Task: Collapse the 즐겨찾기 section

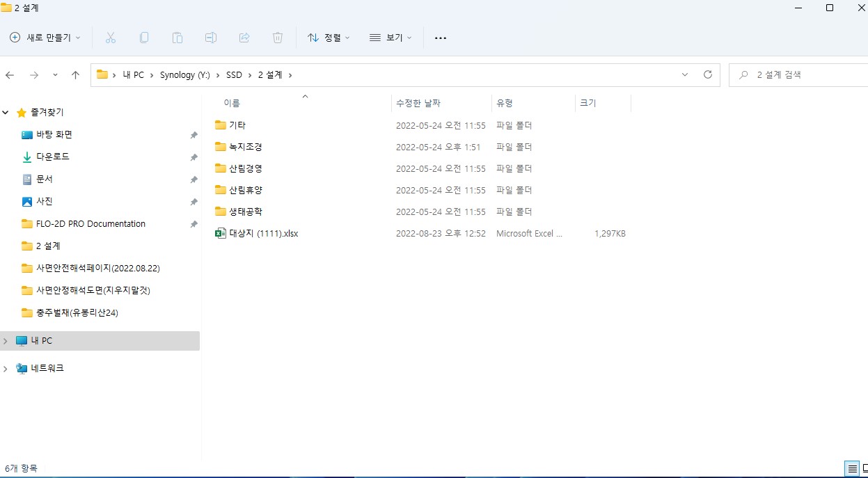Action: tap(6, 113)
